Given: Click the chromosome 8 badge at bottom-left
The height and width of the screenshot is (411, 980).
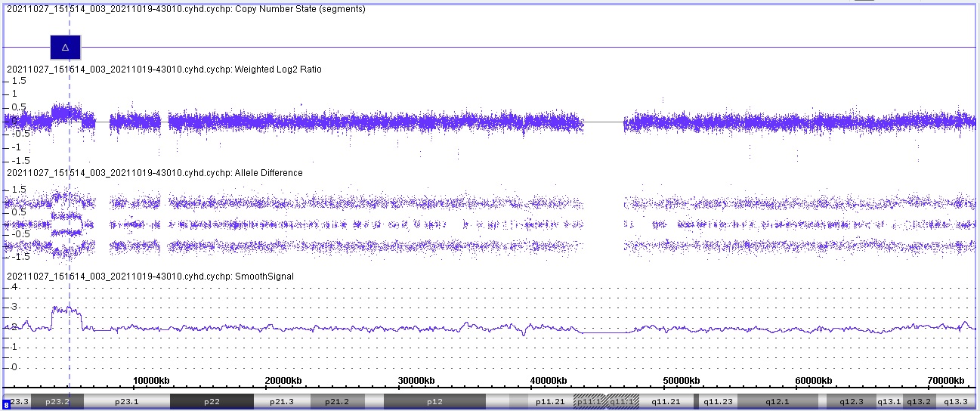Looking at the screenshot, I should click(7, 406).
